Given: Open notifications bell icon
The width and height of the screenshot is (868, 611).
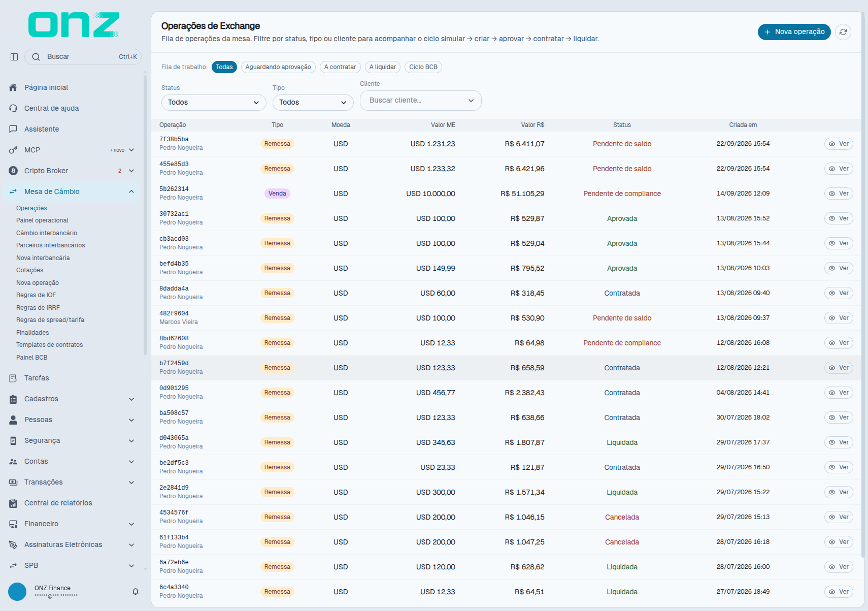Looking at the screenshot, I should pyautogui.click(x=136, y=592).
